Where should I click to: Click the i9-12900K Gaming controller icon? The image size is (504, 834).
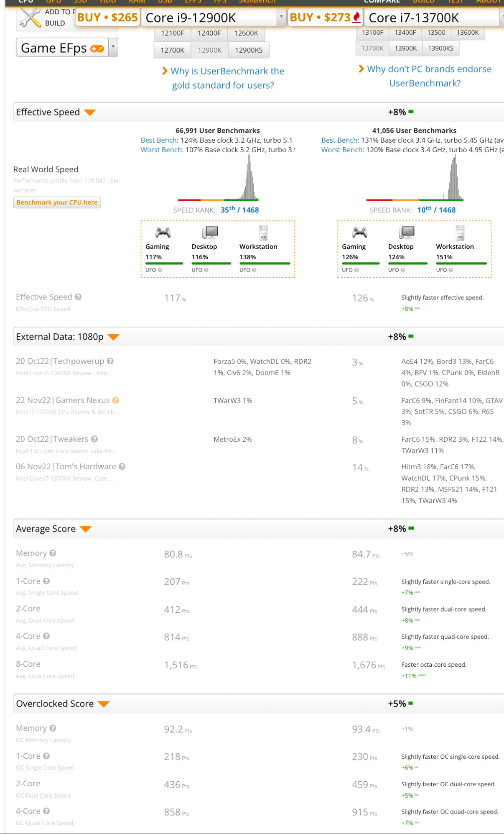(x=163, y=232)
